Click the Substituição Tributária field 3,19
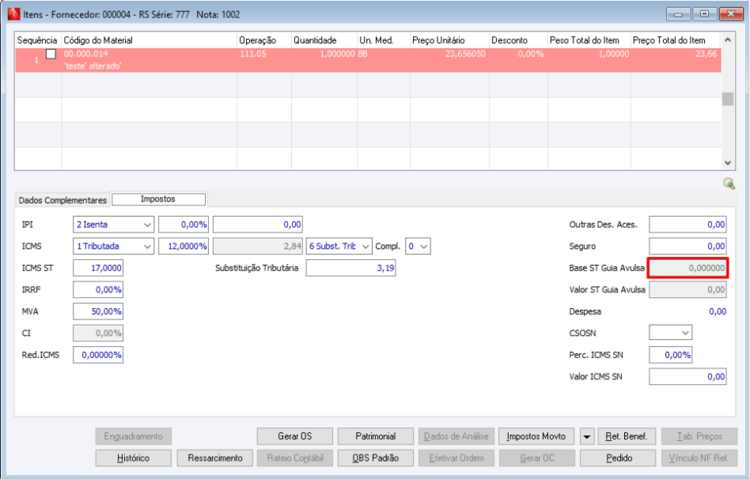 click(x=351, y=268)
